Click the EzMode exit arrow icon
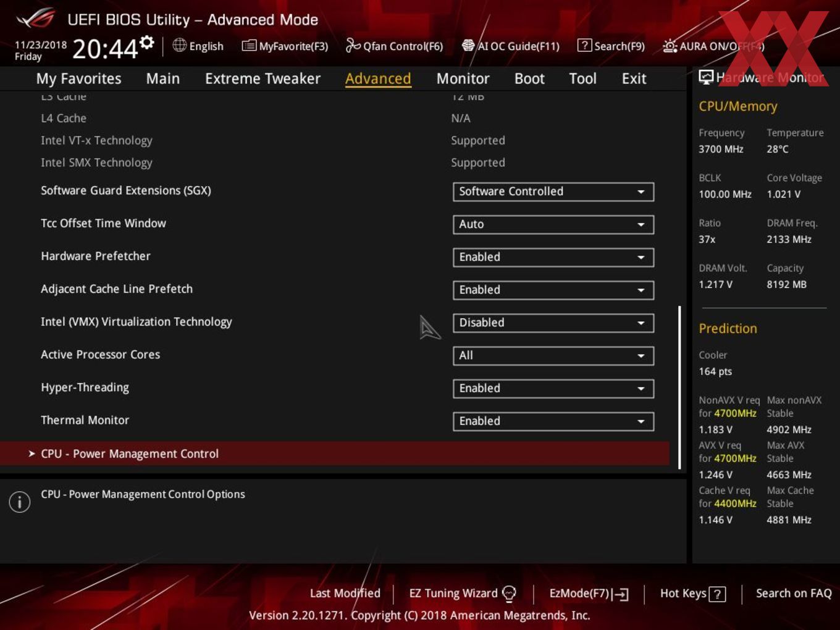The width and height of the screenshot is (840, 630). pos(620,594)
